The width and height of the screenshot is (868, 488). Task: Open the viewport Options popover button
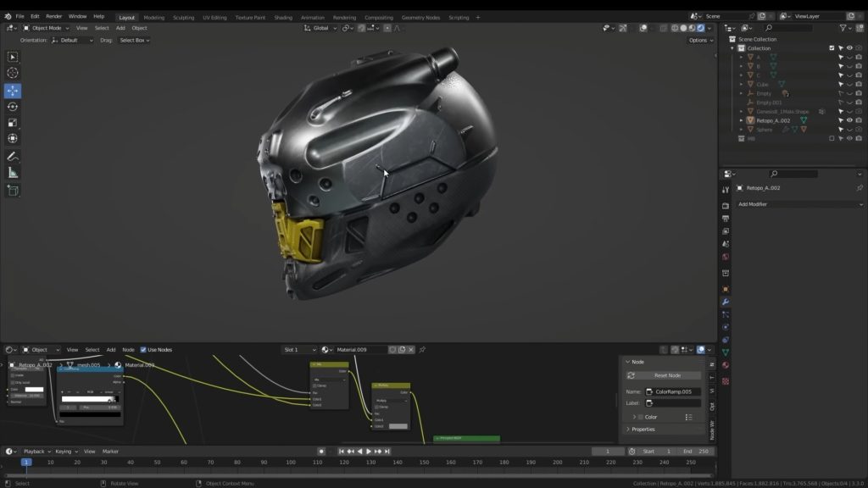(x=699, y=40)
